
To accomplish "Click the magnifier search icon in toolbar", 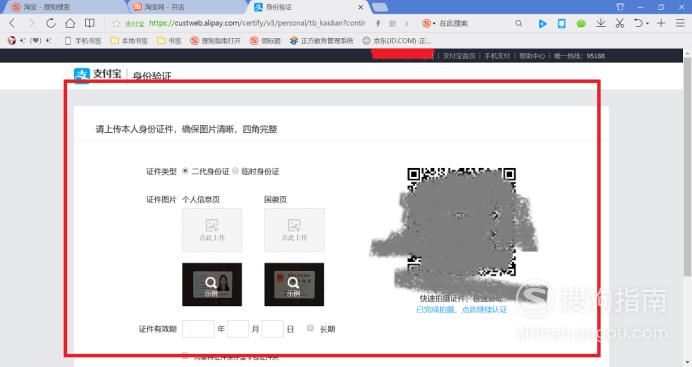I will click(x=519, y=23).
